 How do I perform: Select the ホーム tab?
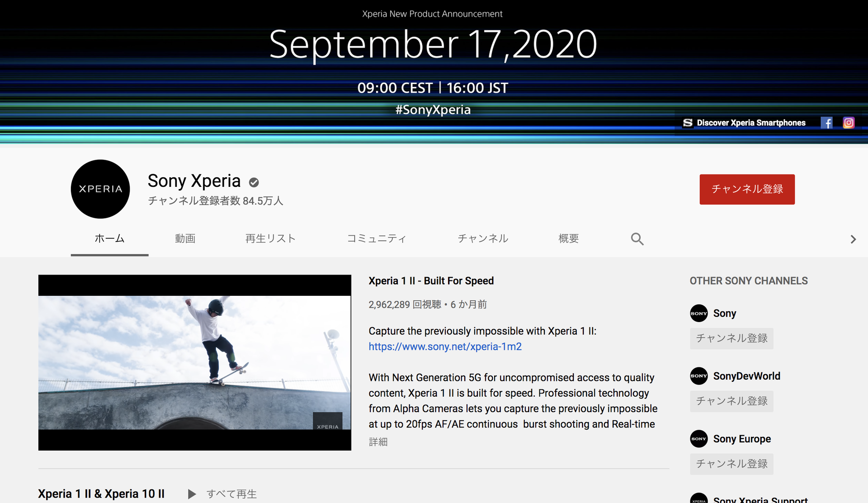click(109, 238)
